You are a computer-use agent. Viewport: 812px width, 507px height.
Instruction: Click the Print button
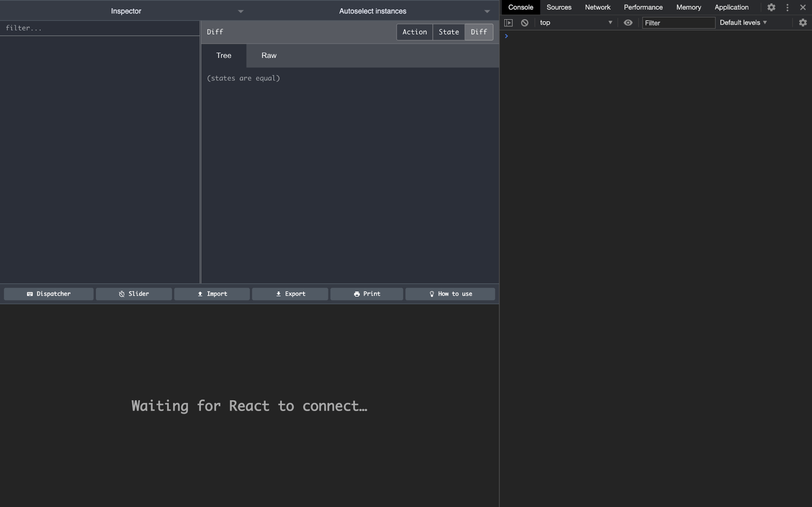point(366,293)
